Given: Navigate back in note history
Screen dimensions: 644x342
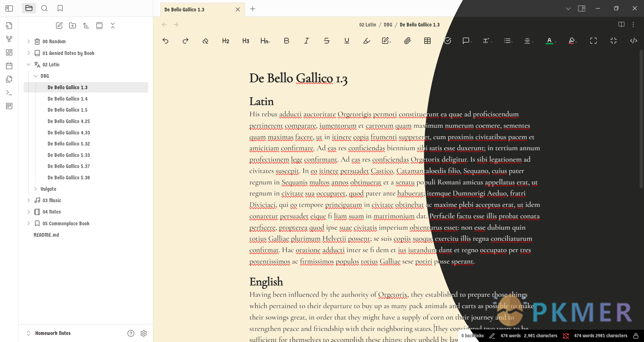Looking at the screenshot, I should [164, 24].
